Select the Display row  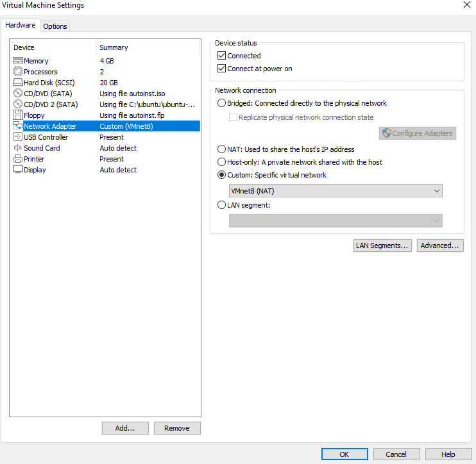(x=106, y=170)
